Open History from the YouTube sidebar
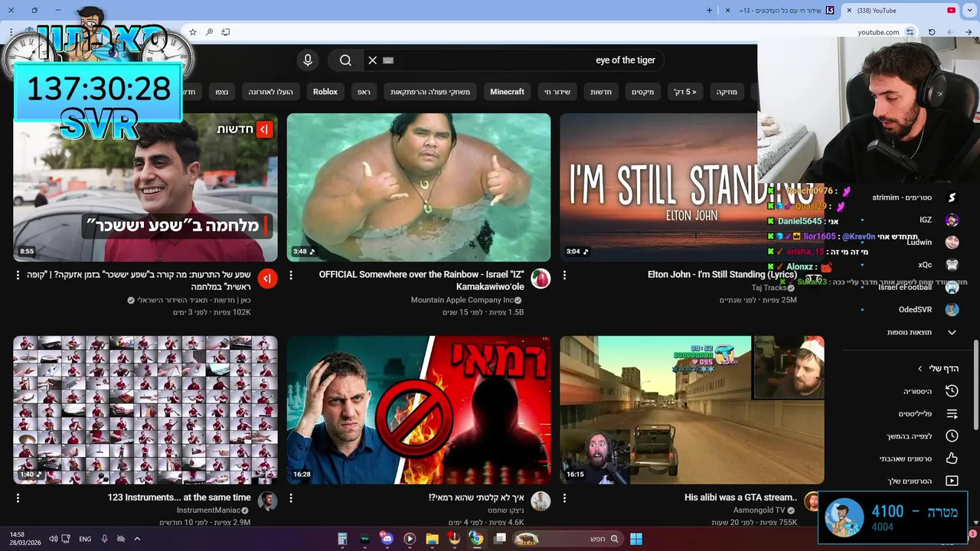Screen dimensions: 980x551 929,391
